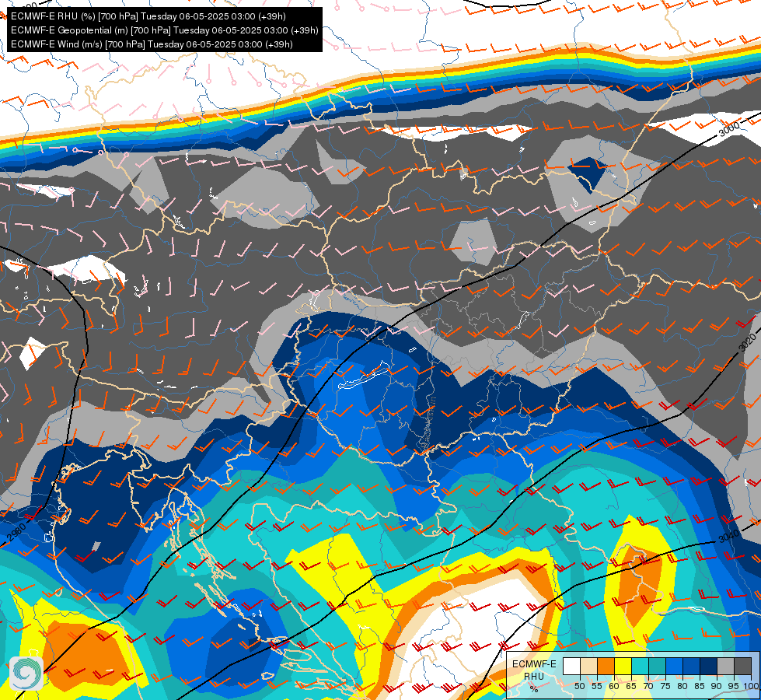
Task: Click the legend value 80
Action: pyautogui.click(x=682, y=686)
